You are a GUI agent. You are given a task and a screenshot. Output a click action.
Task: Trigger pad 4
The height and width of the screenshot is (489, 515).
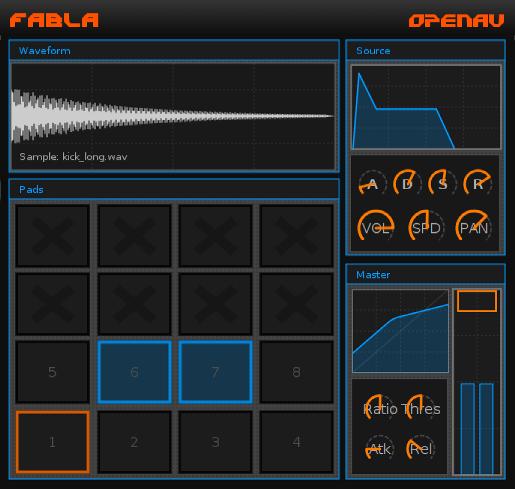click(x=297, y=442)
